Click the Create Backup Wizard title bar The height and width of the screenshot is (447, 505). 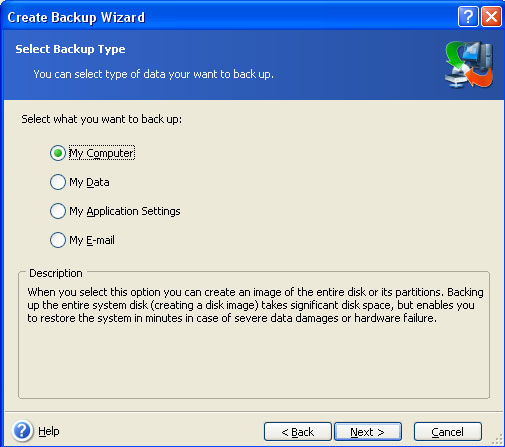click(230, 17)
